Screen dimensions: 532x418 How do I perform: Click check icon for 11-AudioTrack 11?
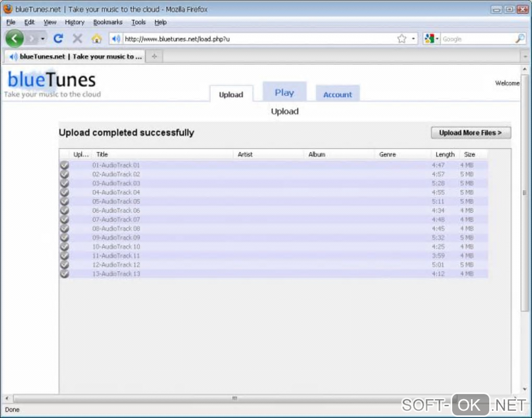coord(65,255)
